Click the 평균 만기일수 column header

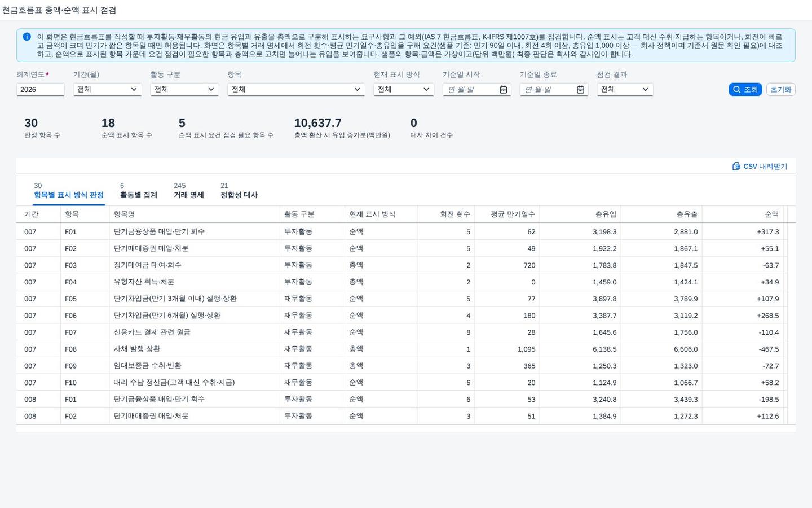[507, 214]
